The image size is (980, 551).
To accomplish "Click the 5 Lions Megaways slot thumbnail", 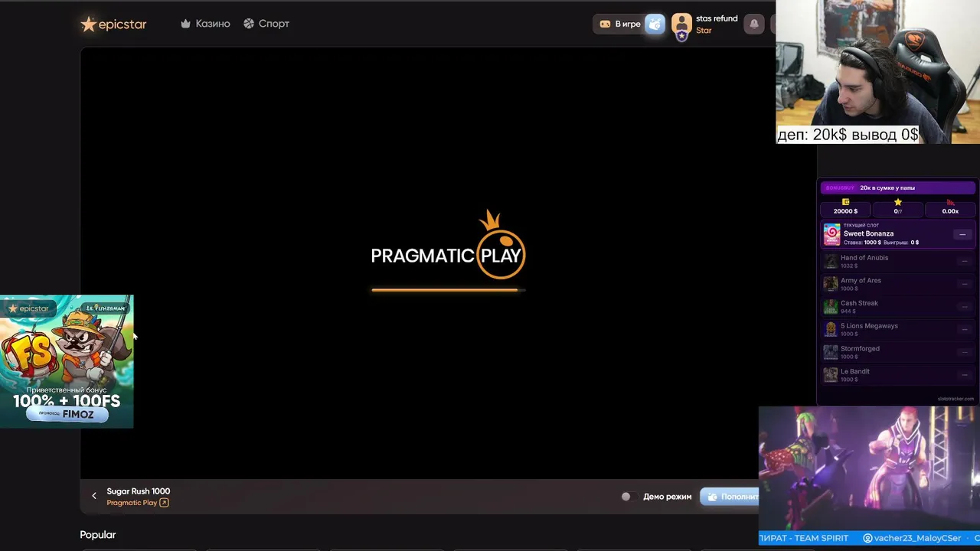I will coord(831,330).
